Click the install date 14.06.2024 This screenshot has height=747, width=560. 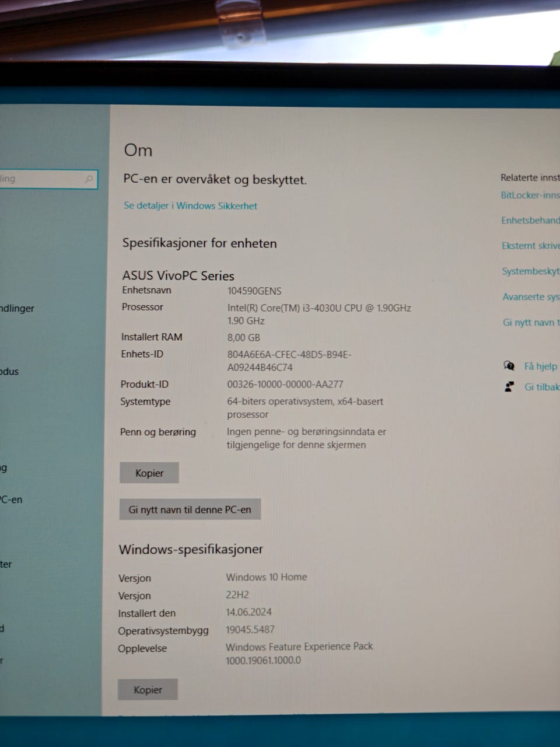pos(249,612)
